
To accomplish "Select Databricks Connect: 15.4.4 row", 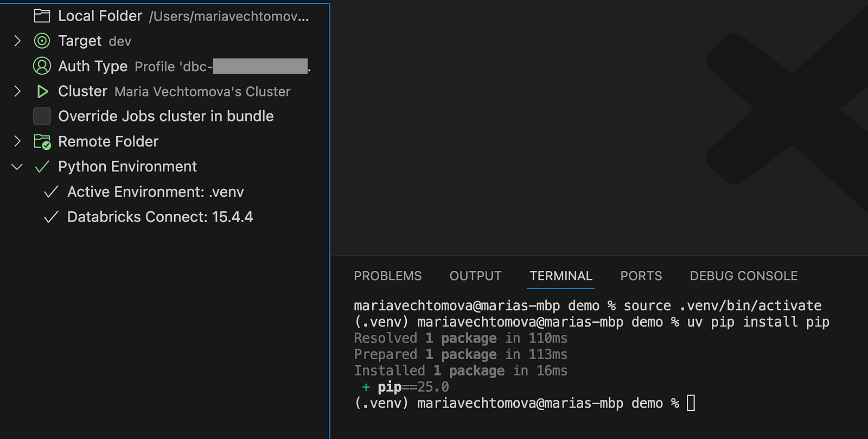I will pos(160,217).
